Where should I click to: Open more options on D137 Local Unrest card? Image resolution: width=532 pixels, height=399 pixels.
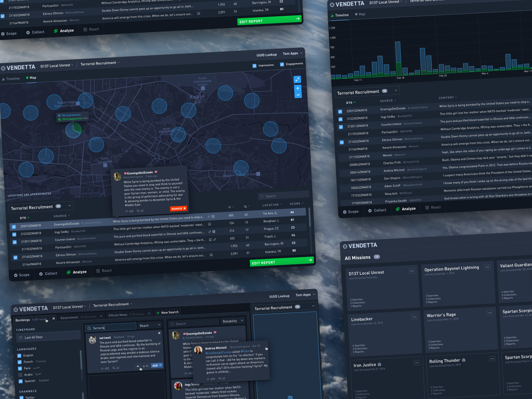coord(412,271)
